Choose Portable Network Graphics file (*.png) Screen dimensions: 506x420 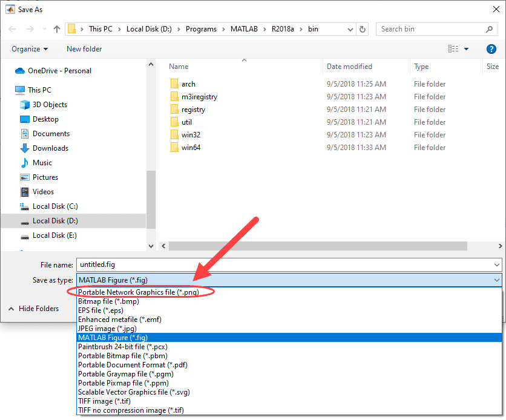click(289, 292)
